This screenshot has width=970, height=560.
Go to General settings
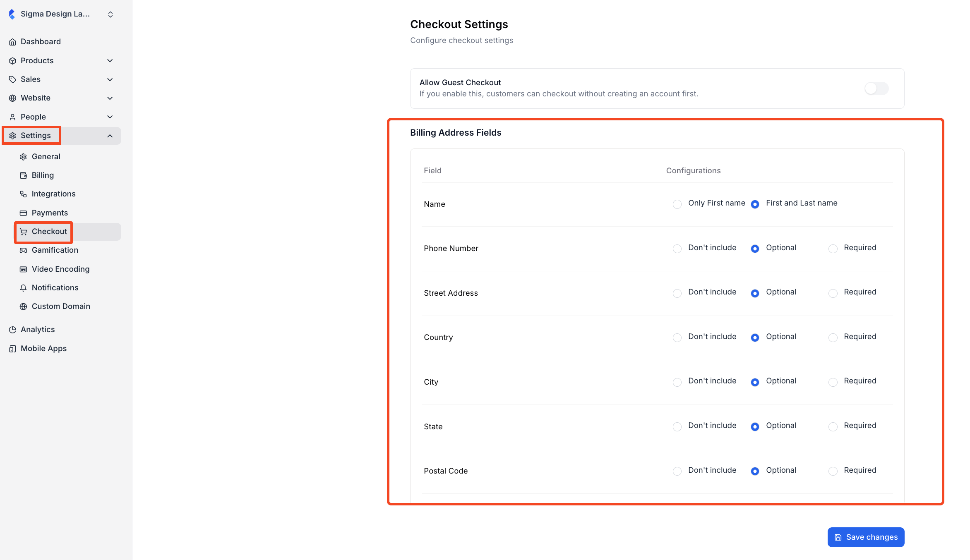coord(46,157)
